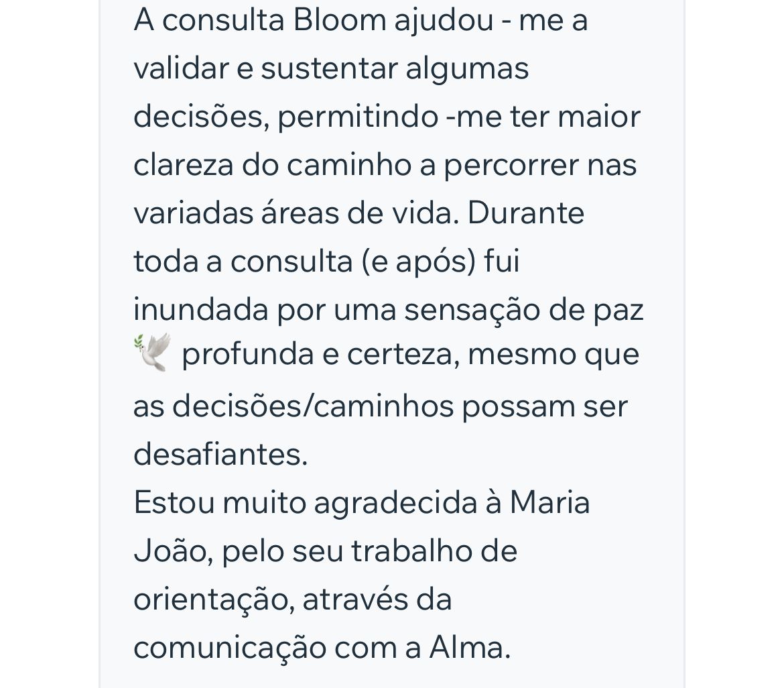Click the word "sensação"
Screen dimensions: 784x688
pyautogui.click(x=472, y=310)
